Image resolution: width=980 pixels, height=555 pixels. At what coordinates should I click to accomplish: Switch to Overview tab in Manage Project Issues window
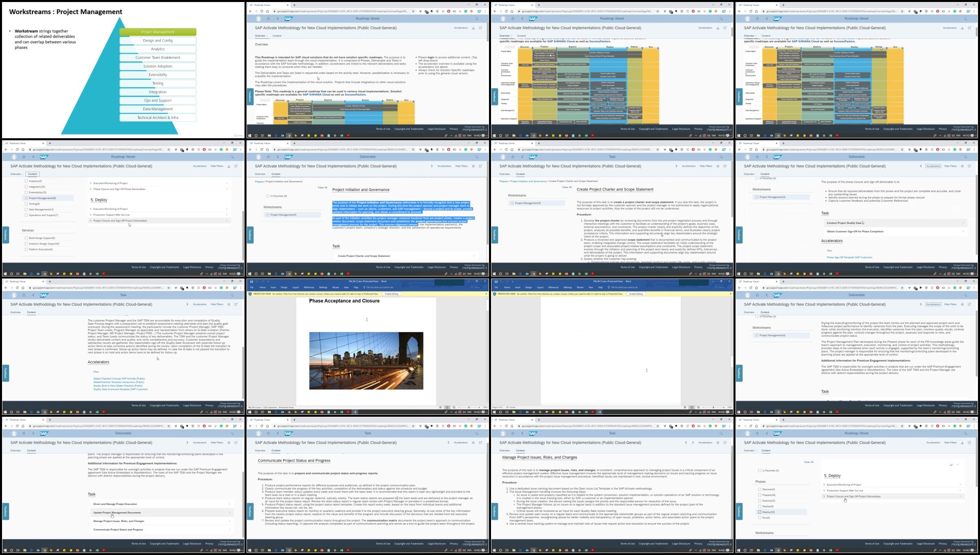504,450
